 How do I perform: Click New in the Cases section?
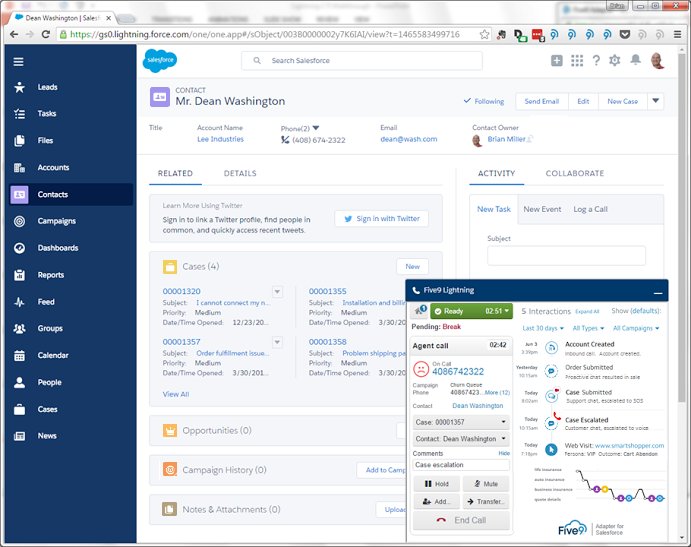click(412, 267)
